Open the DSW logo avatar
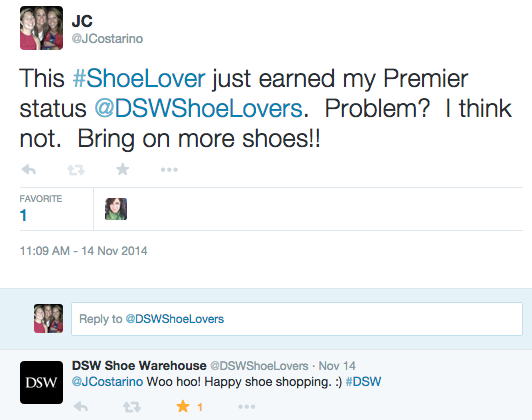This screenshot has width=532, height=420. pyautogui.click(x=41, y=382)
